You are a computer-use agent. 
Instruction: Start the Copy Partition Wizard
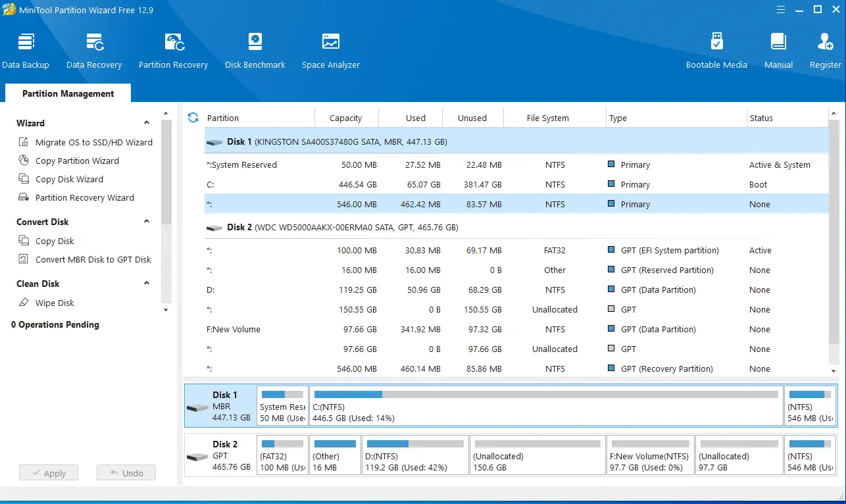pos(68,161)
